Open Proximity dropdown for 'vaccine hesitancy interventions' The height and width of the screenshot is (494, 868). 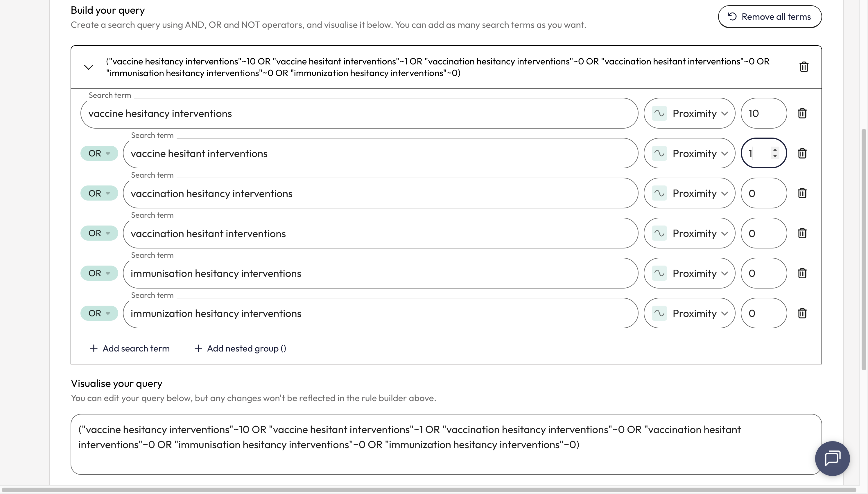[x=689, y=113]
